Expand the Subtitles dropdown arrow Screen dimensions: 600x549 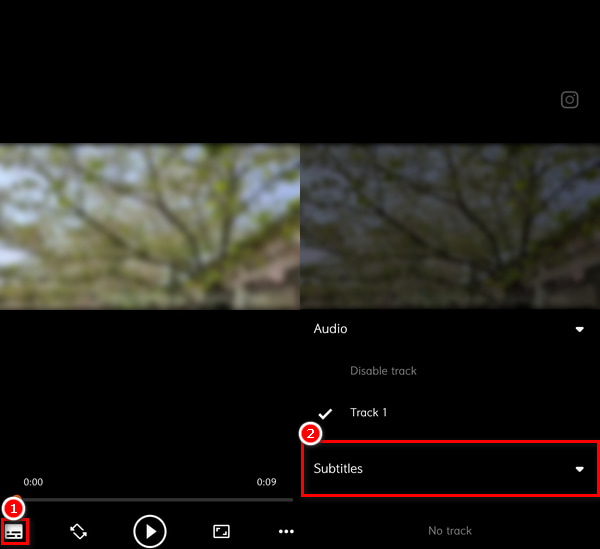580,469
